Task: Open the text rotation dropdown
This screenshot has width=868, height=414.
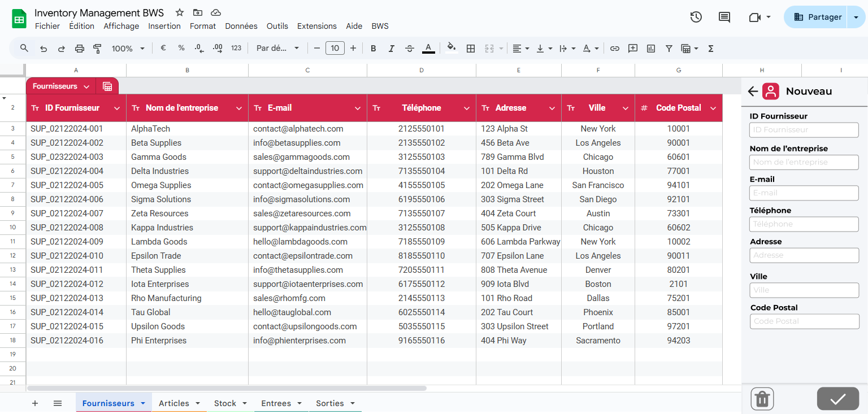Action: click(591, 49)
